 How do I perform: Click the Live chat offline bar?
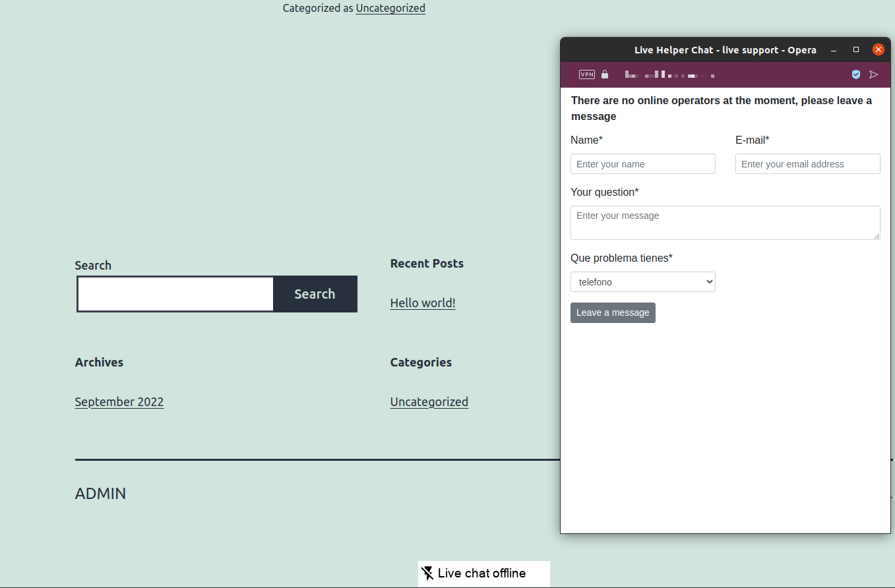483,573
